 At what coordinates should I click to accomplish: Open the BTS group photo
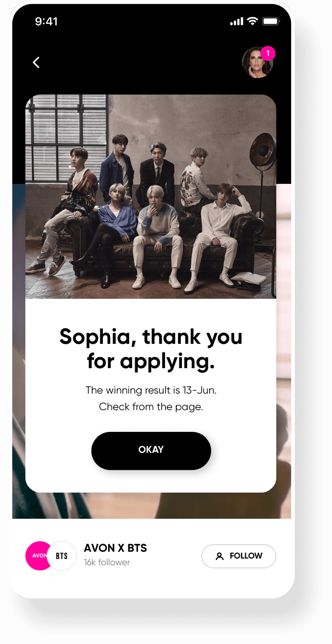[151, 197]
